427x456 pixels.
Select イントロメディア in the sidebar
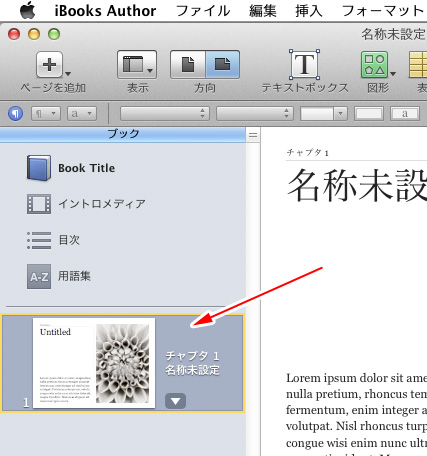coord(102,204)
